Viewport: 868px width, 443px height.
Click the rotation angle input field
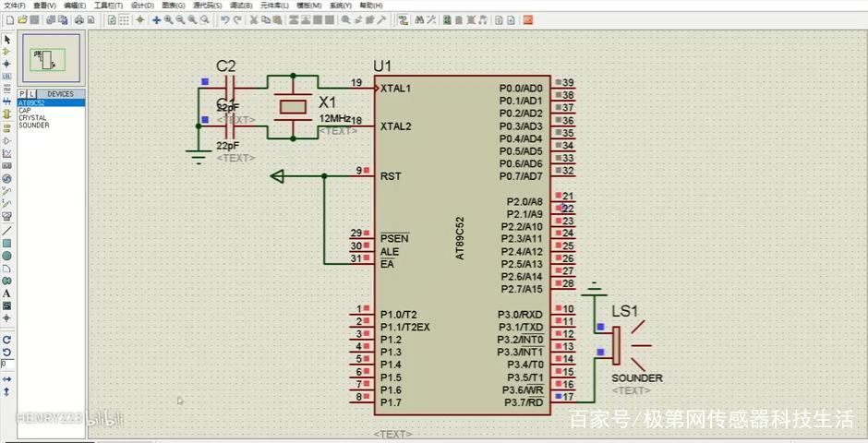pos(7,364)
